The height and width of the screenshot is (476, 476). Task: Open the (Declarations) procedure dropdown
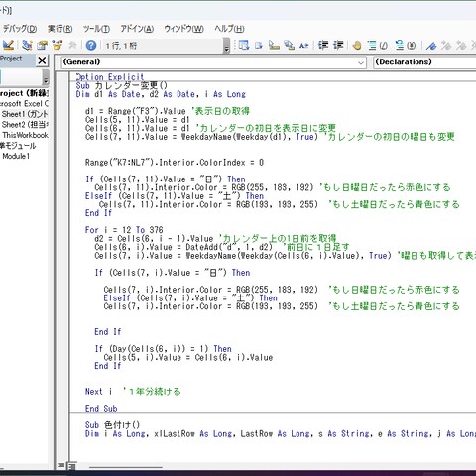pyautogui.click(x=424, y=62)
